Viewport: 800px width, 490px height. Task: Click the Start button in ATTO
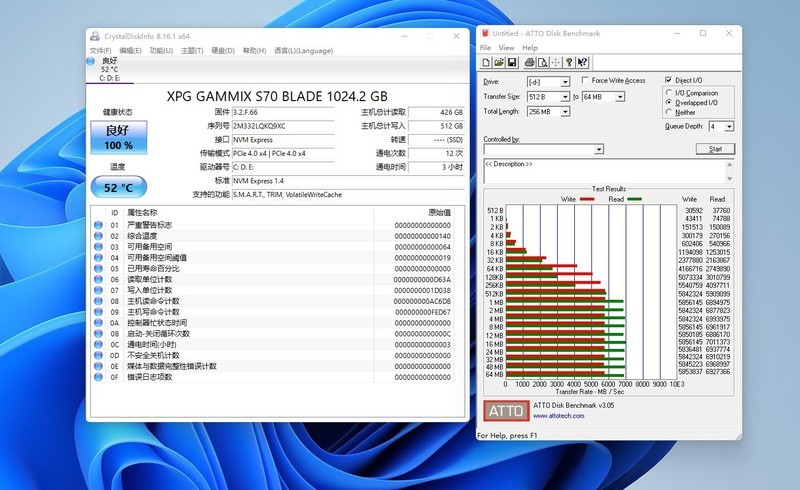[715, 149]
